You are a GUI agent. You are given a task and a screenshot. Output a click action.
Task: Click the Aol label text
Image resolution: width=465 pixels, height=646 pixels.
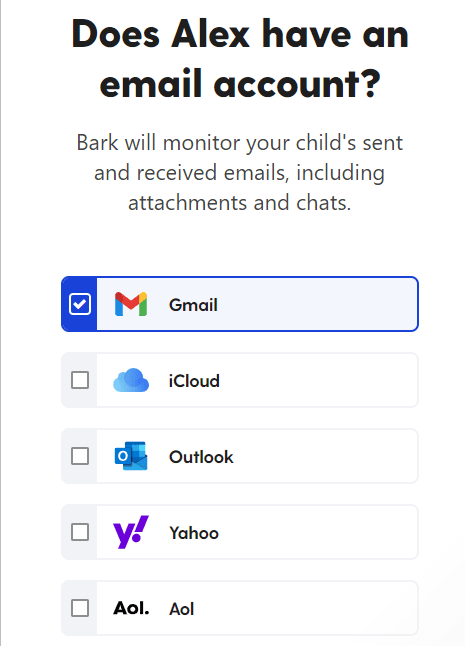(181, 609)
